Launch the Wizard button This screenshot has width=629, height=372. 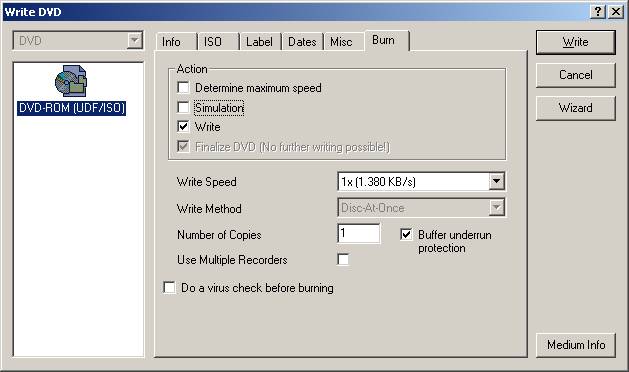pyautogui.click(x=575, y=108)
